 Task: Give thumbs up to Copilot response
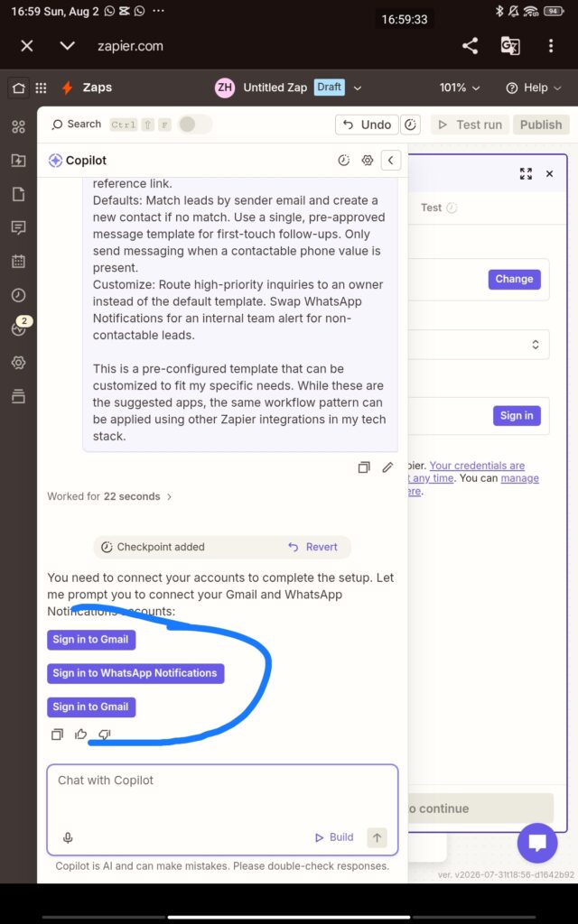pyautogui.click(x=80, y=735)
